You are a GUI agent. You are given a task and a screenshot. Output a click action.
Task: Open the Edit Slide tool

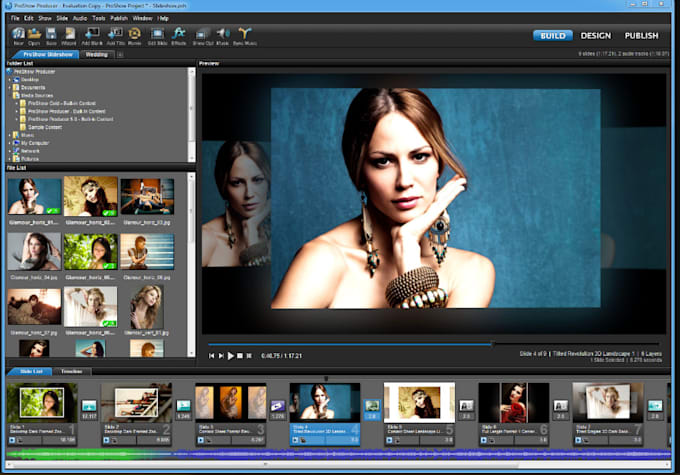157,34
